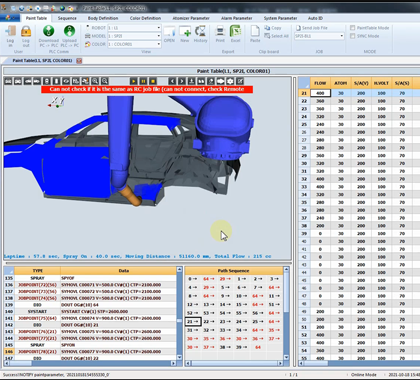Click data table scroll-up arrow
Viewport: 420px width, 380px height.
[179, 269]
